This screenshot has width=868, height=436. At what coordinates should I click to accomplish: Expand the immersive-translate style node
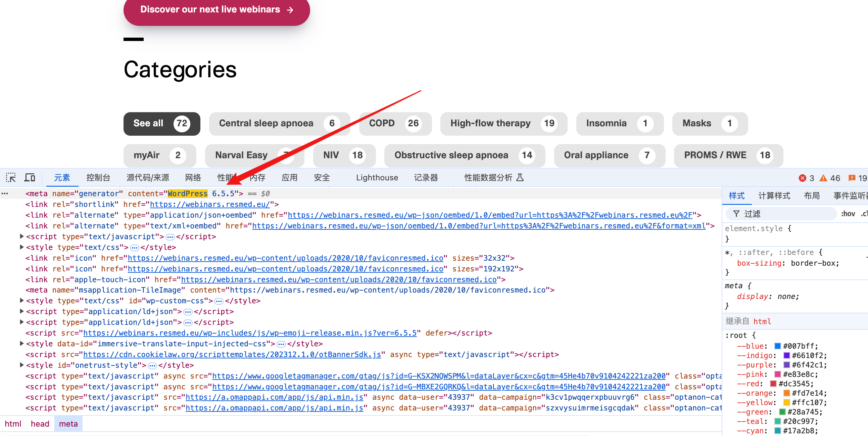click(22, 344)
